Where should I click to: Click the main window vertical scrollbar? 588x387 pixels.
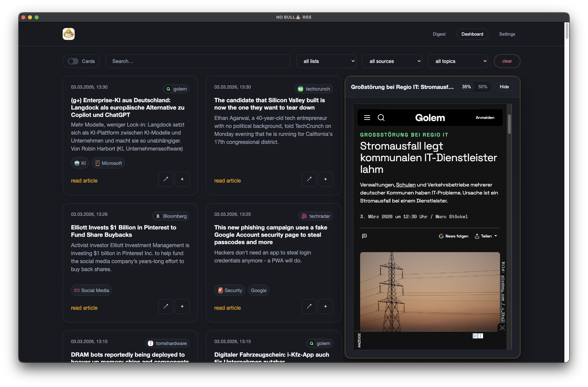click(567, 32)
